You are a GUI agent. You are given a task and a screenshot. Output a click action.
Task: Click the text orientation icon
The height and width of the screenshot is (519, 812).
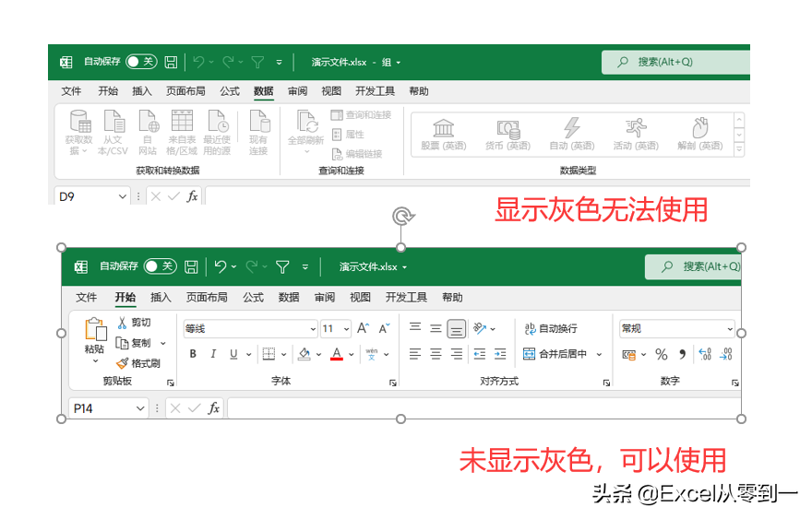pos(480,328)
